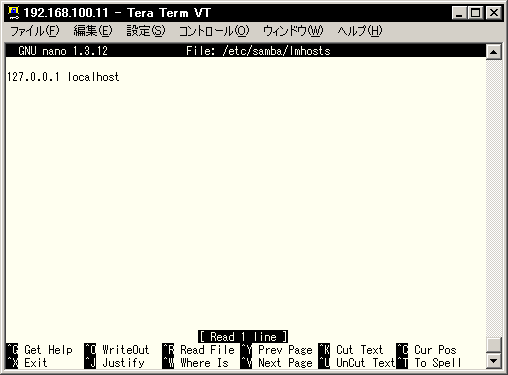Open the コントロール(O) menu
Screen dimensions: 508x375
[x=214, y=31]
